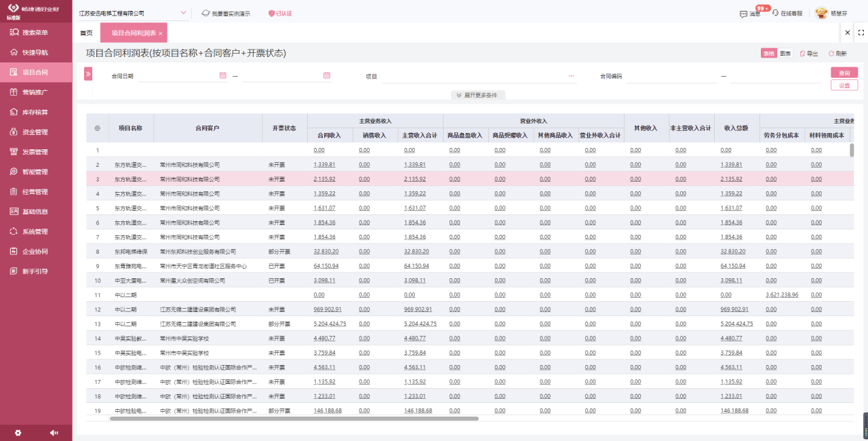Click the horizontal table scrollbar

click(294, 419)
